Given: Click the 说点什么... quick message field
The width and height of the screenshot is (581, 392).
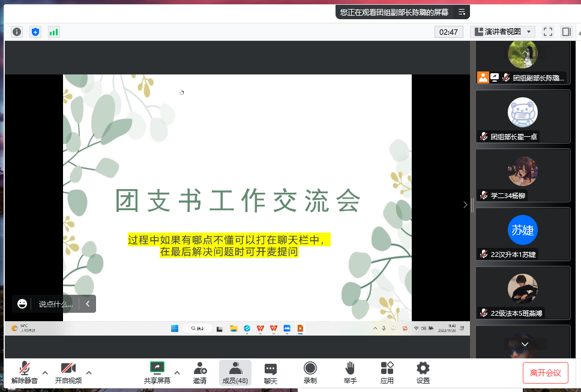Looking at the screenshot, I should pyautogui.click(x=56, y=304).
